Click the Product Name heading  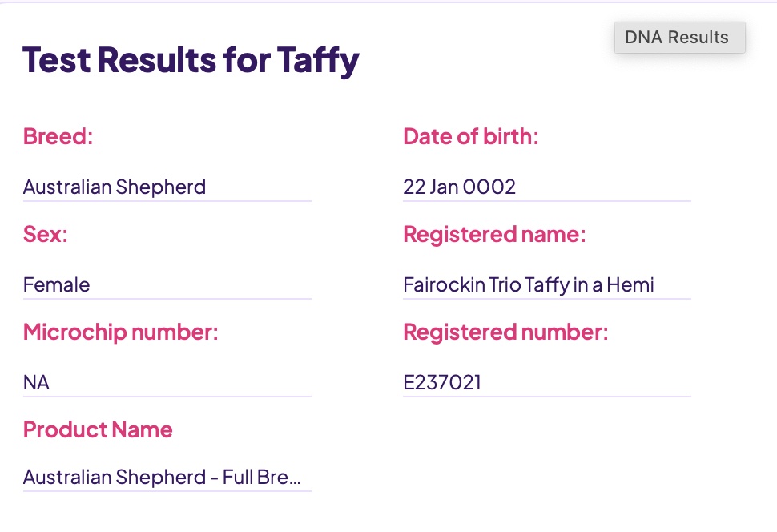click(98, 429)
